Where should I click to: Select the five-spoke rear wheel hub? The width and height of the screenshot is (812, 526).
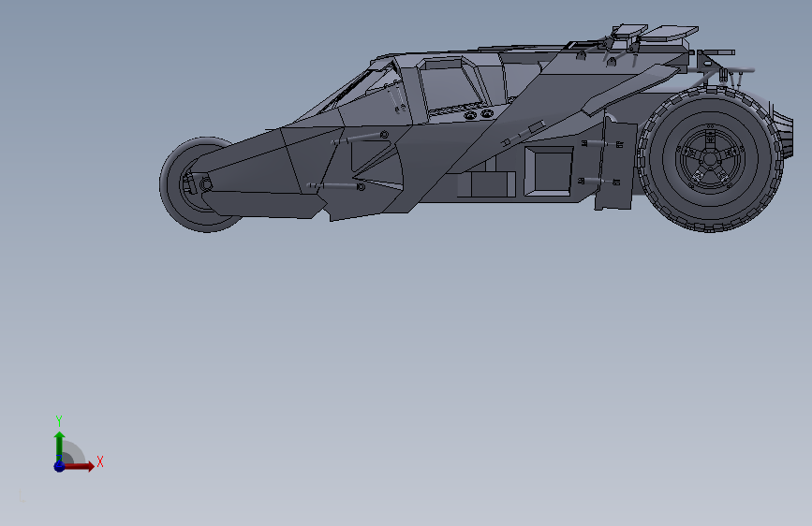click(709, 157)
